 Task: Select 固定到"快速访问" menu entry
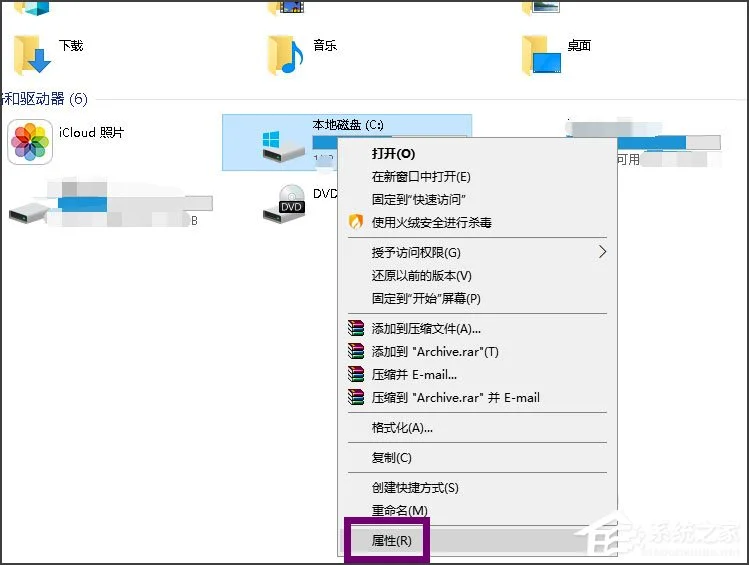pos(477,199)
